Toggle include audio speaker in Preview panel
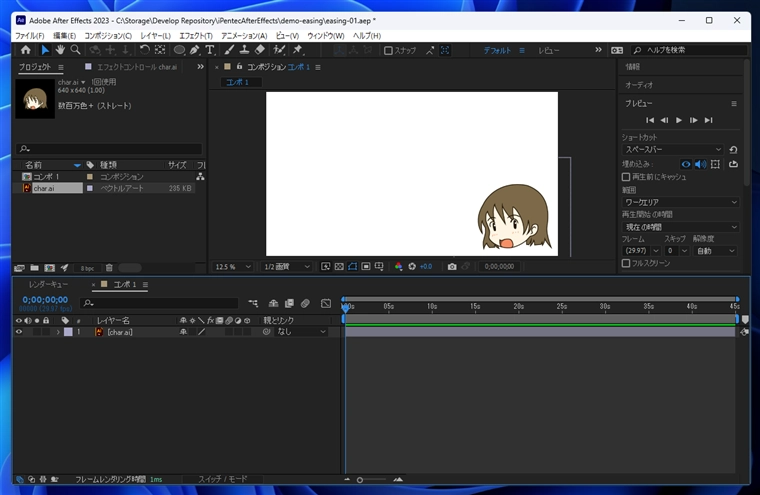The width and height of the screenshot is (760, 495). [700, 164]
